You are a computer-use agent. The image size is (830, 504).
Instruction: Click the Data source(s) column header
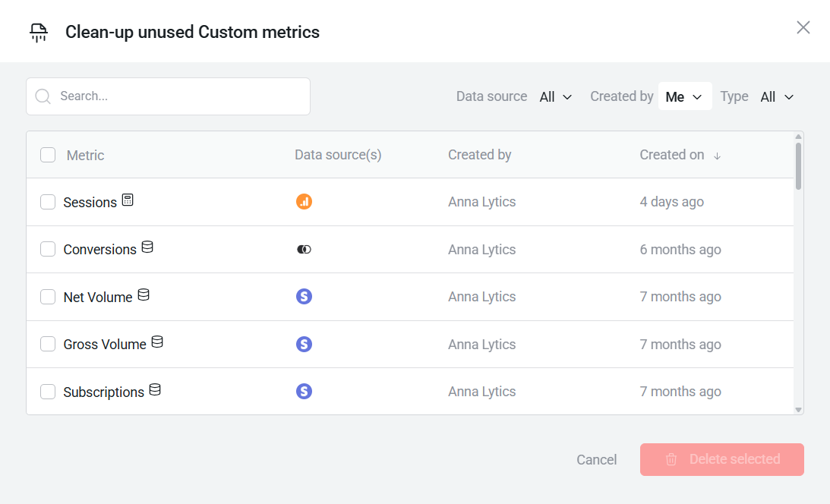[338, 155]
